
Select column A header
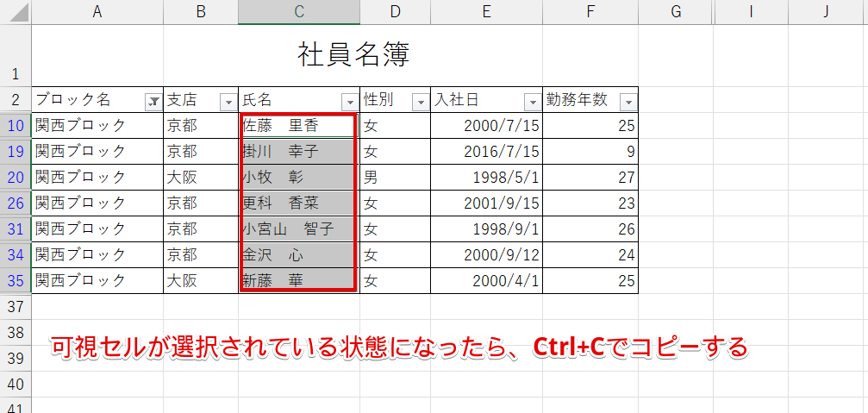coord(97,12)
